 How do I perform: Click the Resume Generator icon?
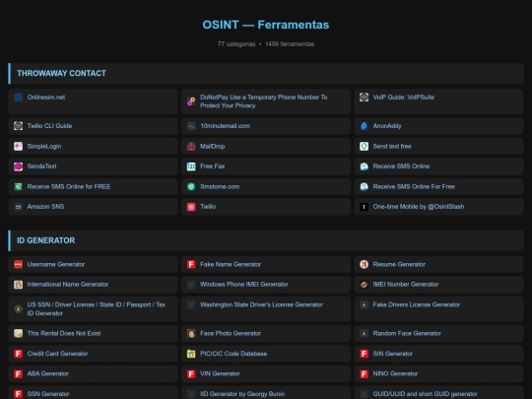pos(365,264)
